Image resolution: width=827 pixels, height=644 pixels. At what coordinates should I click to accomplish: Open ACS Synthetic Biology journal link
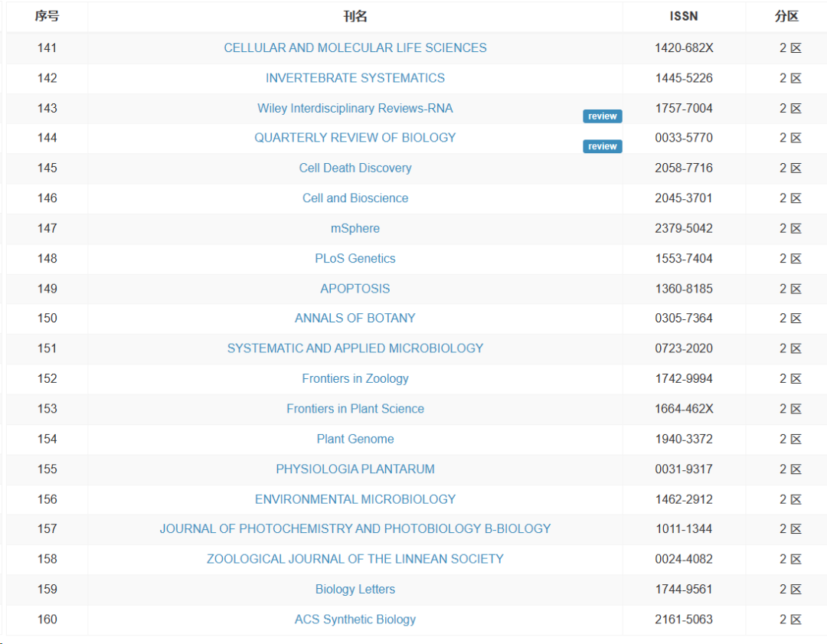coord(355,619)
